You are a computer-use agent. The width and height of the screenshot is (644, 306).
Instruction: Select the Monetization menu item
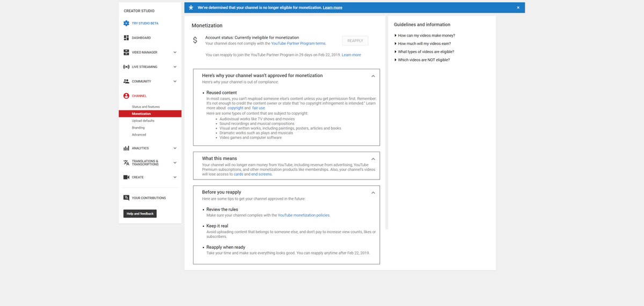[150, 114]
